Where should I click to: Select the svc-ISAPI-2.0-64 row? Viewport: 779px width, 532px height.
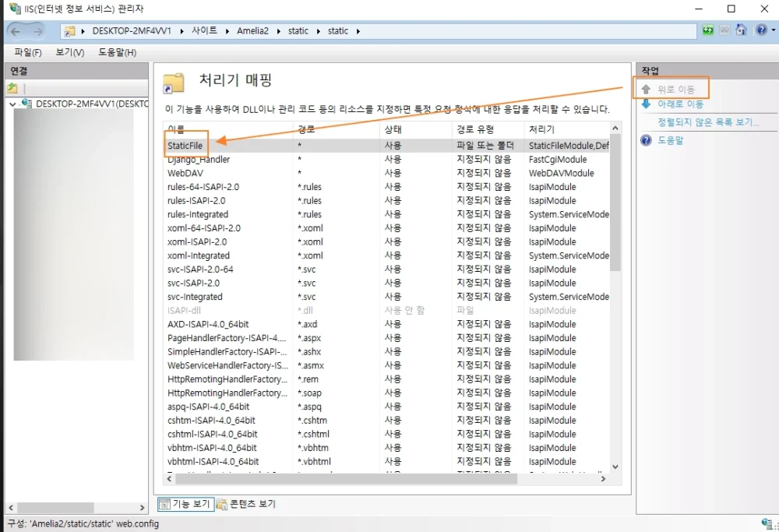[x=386, y=270]
